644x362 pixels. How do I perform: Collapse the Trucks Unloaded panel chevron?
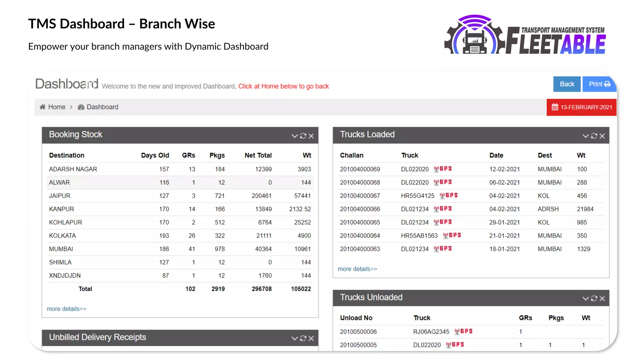pos(585,299)
